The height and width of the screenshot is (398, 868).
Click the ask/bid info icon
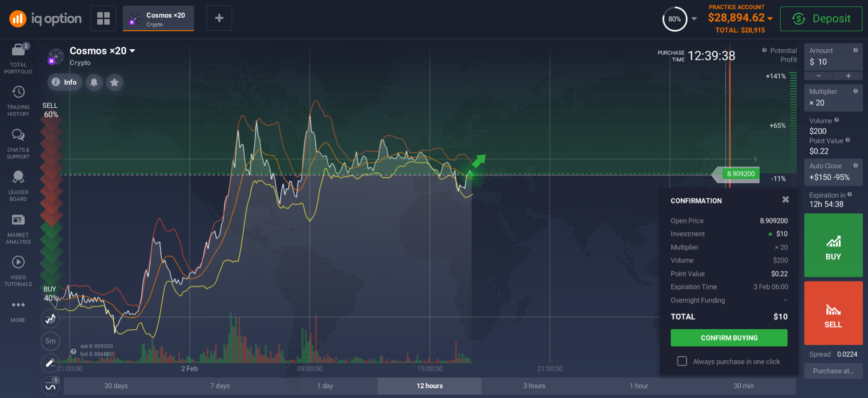[x=73, y=352]
